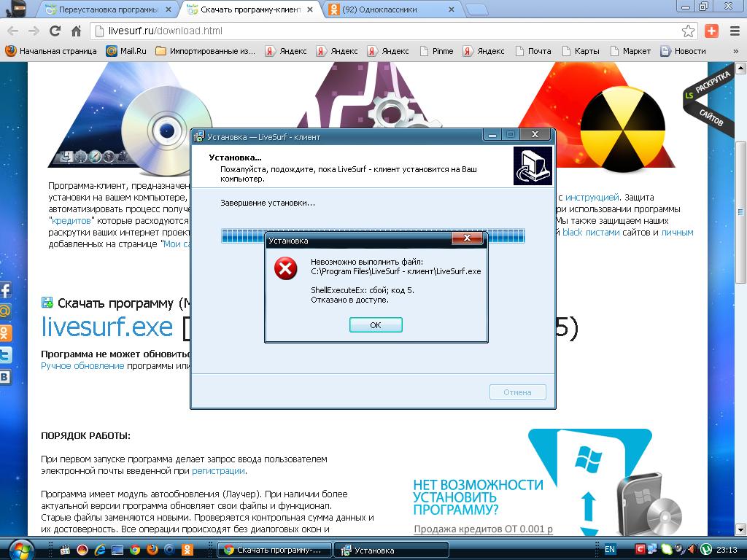Open a new Chrome tab

coord(476,9)
